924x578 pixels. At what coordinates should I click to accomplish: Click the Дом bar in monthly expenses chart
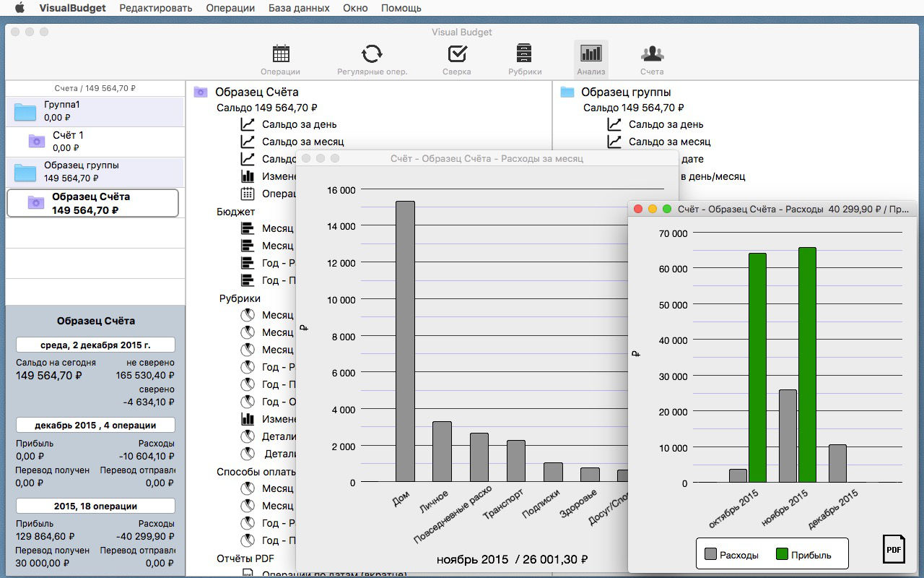click(405, 341)
